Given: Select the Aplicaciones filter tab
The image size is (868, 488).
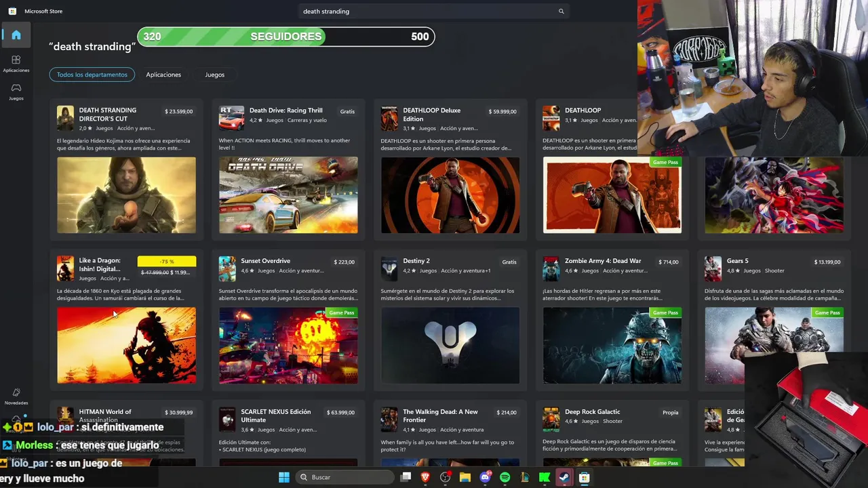Looking at the screenshot, I should (163, 75).
